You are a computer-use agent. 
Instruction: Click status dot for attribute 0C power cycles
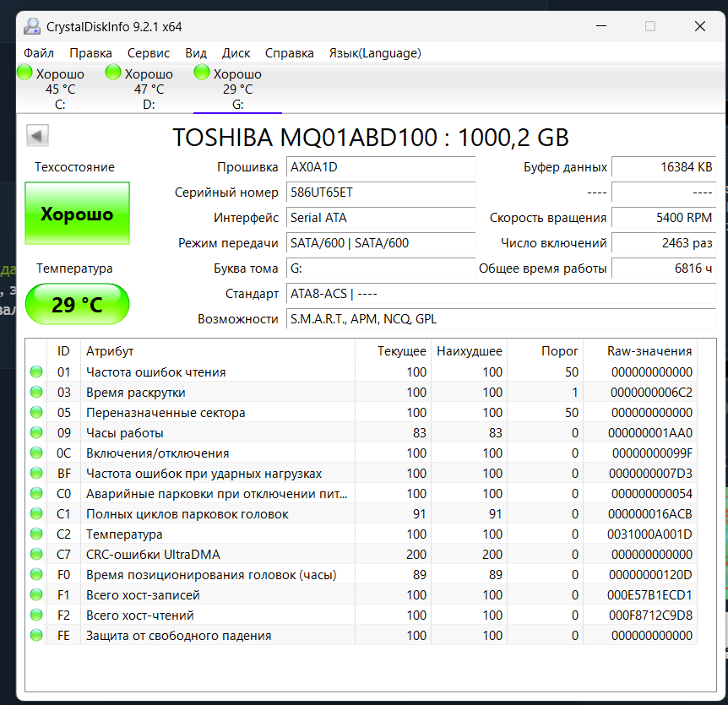pyautogui.click(x=36, y=453)
